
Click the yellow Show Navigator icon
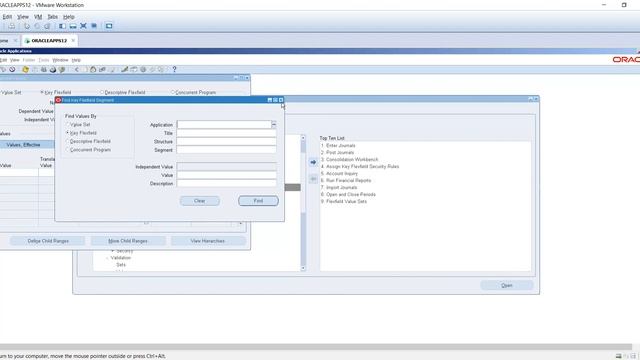pyautogui.click(x=25, y=69)
